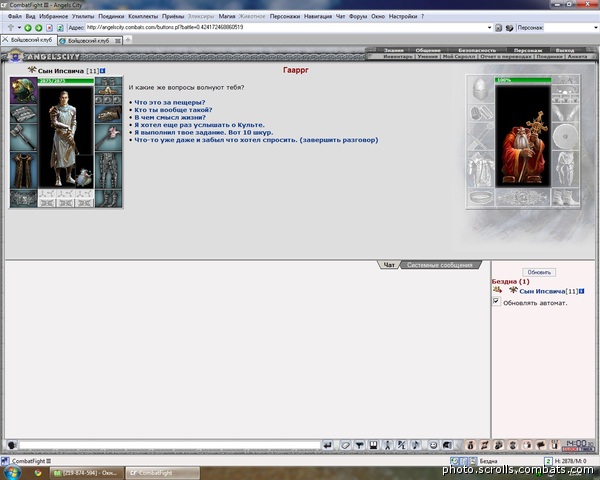Switch to Системные сообщения tab
The width and height of the screenshot is (600, 480).
click(x=439, y=265)
